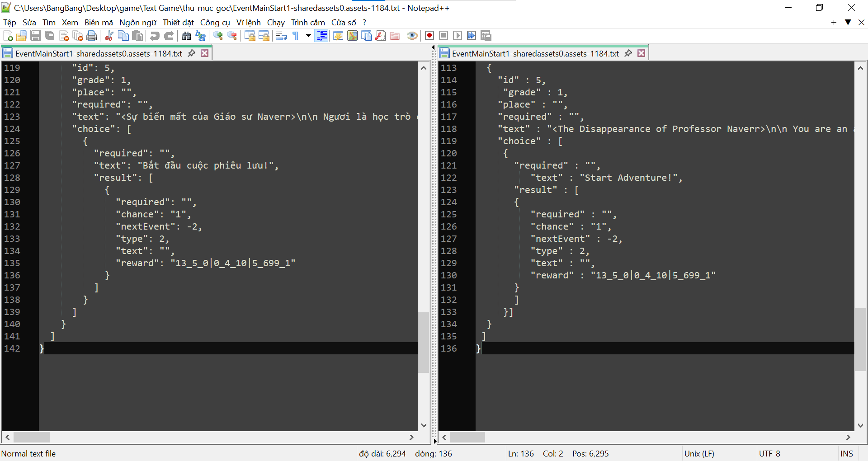Open the Document List panel icon
This screenshot has width=868, height=461.
click(367, 36)
